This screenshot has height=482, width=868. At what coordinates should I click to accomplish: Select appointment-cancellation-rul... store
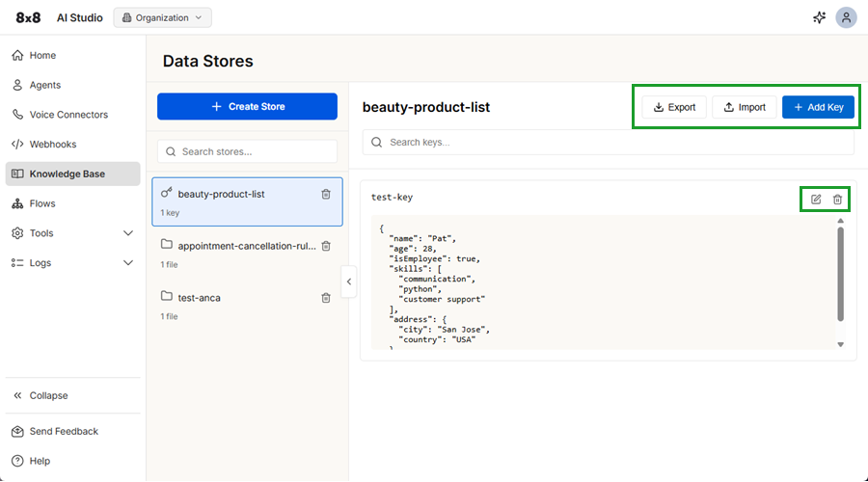pos(247,254)
